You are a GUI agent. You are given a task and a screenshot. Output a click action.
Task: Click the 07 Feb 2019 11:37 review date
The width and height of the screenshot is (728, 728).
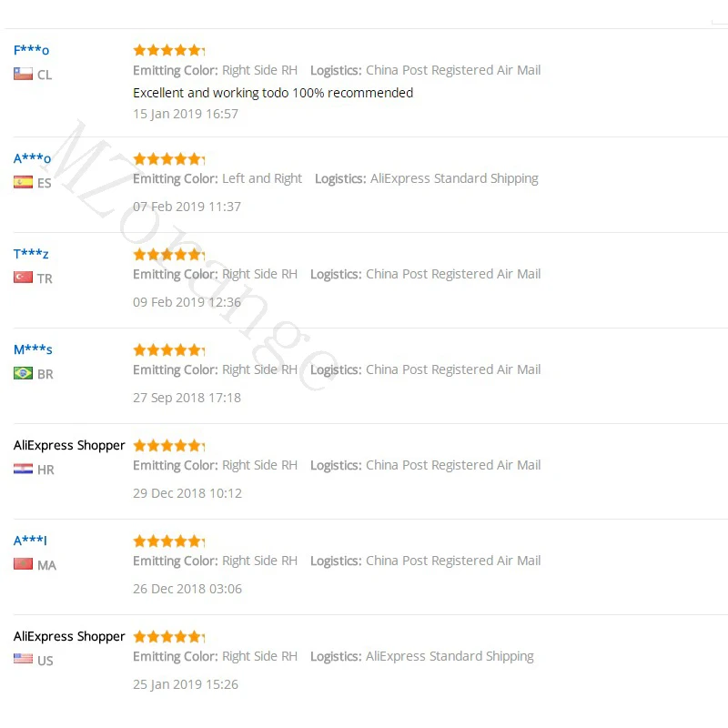pyautogui.click(x=187, y=207)
